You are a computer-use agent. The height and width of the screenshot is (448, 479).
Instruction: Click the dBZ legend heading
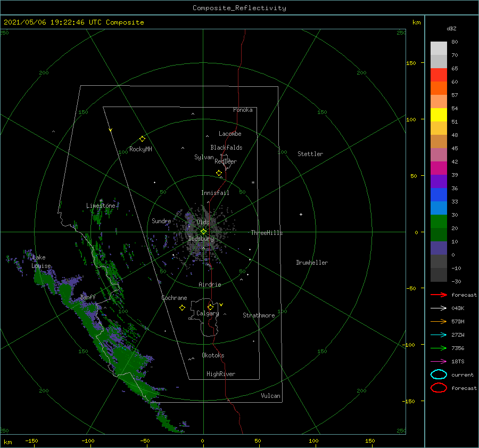pos(451,28)
